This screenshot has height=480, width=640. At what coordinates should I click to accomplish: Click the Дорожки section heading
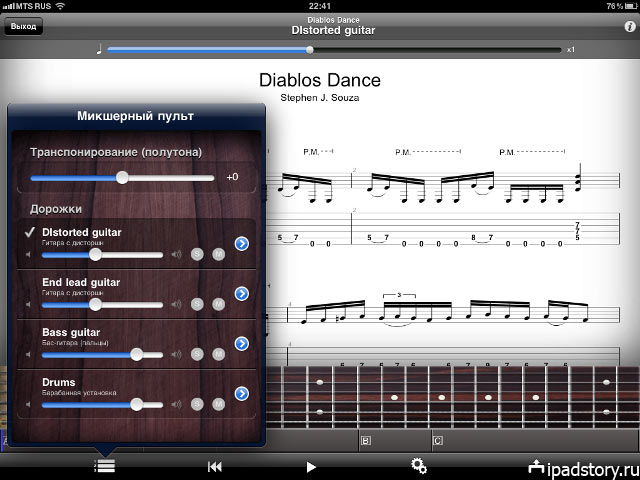[56, 209]
